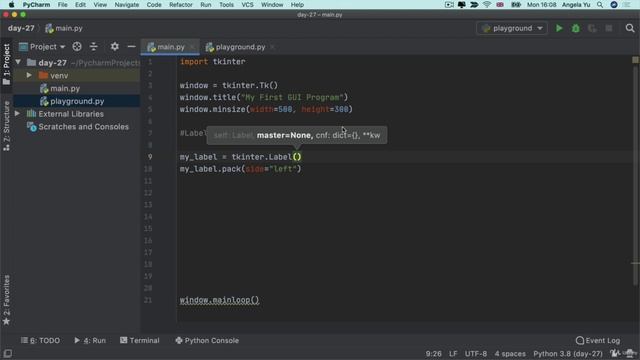
Task: Open the playground run configuration dropdown
Action: pyautogui.click(x=512, y=28)
